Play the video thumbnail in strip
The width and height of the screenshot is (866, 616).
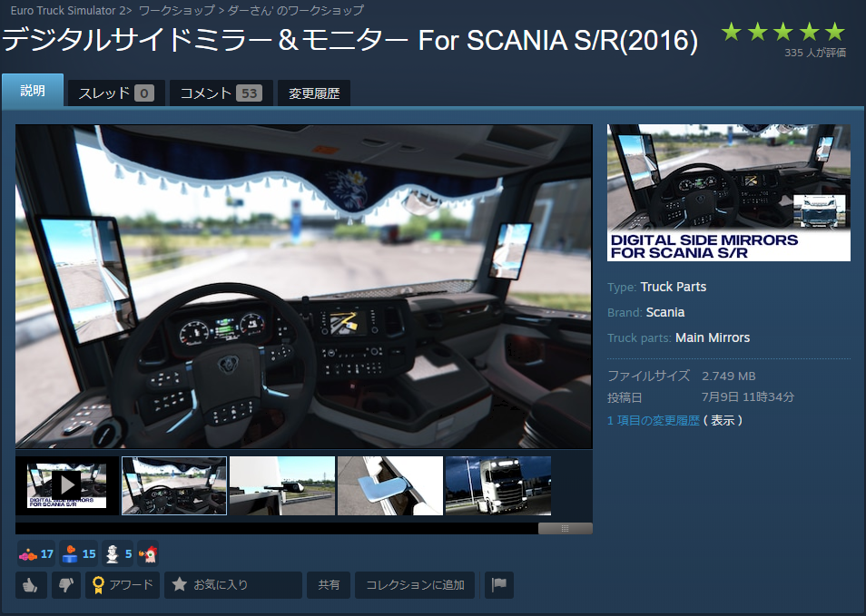[67, 485]
